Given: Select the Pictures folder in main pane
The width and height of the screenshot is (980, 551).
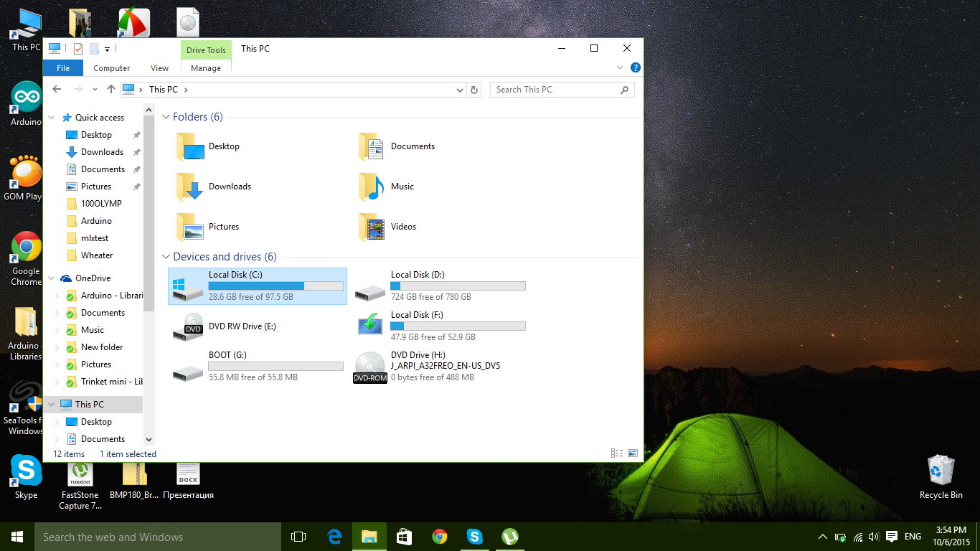Looking at the screenshot, I should pyautogui.click(x=208, y=227).
